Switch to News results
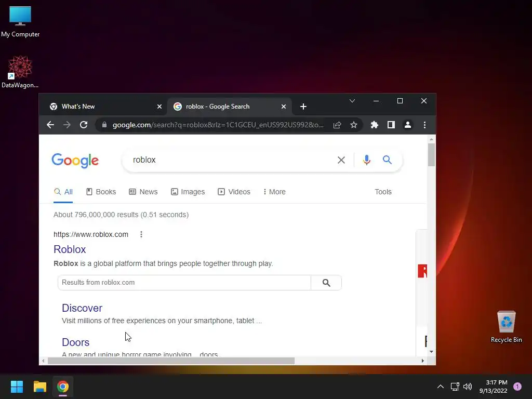The height and width of the screenshot is (399, 532). 143,192
